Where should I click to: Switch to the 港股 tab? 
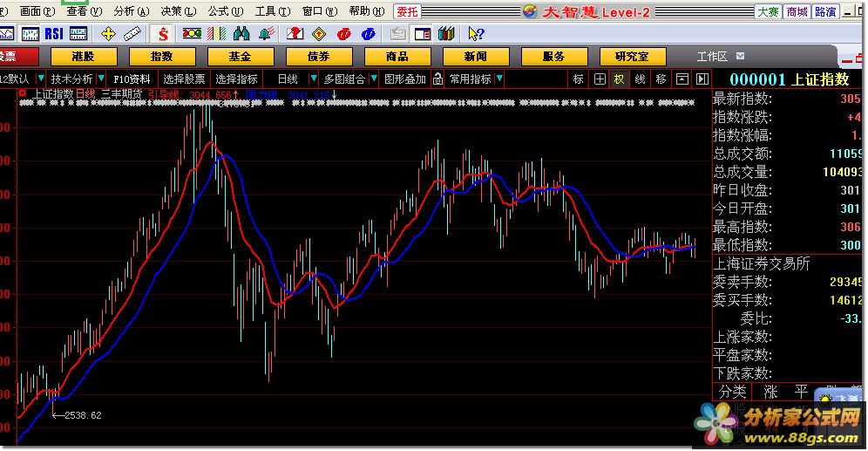(84, 57)
